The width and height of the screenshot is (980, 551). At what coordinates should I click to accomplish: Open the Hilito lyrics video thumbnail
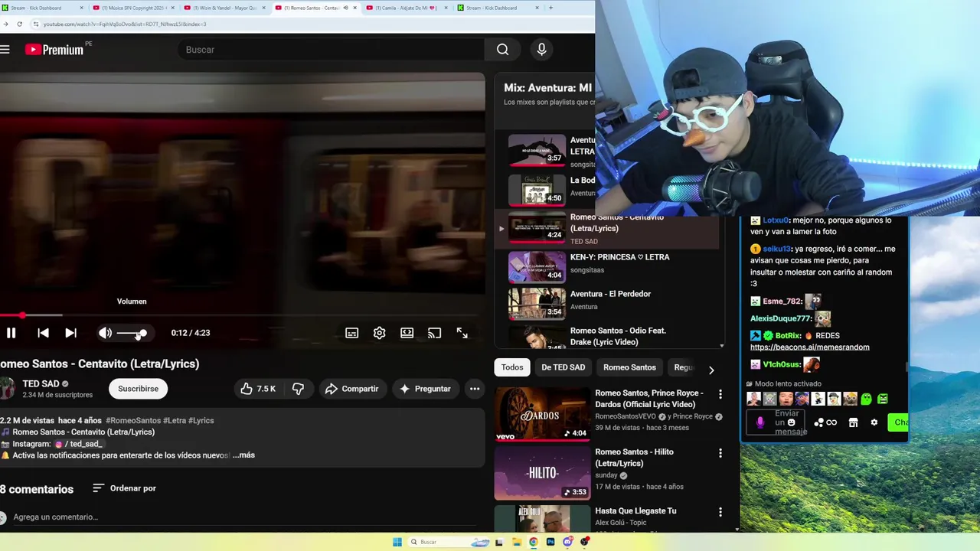(542, 473)
